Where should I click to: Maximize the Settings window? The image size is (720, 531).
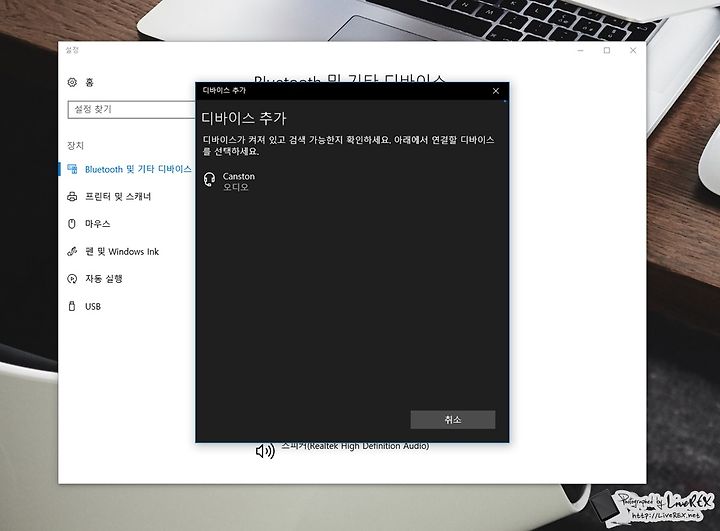tap(607, 51)
